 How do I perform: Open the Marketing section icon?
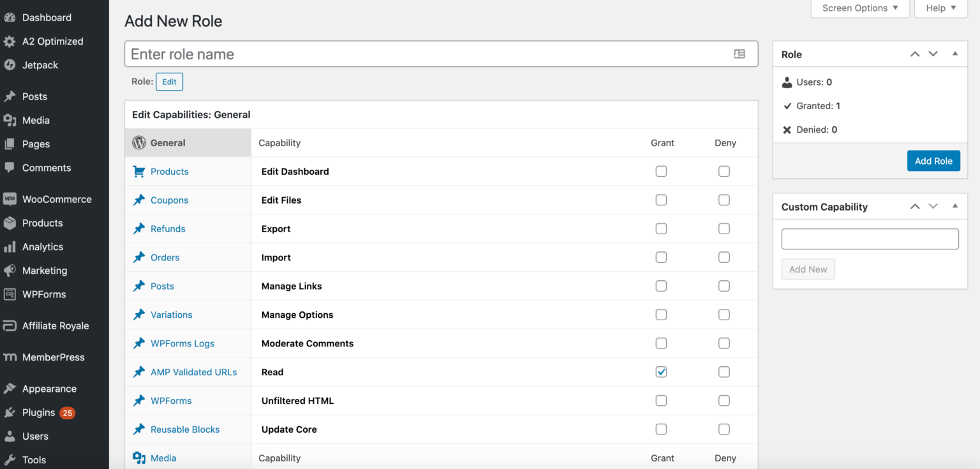click(x=11, y=271)
